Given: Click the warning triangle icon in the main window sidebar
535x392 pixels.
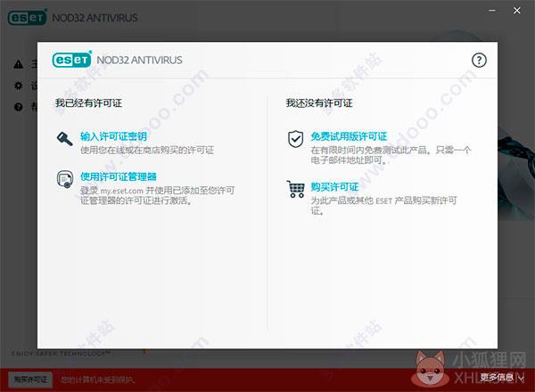Looking at the screenshot, I should point(19,64).
